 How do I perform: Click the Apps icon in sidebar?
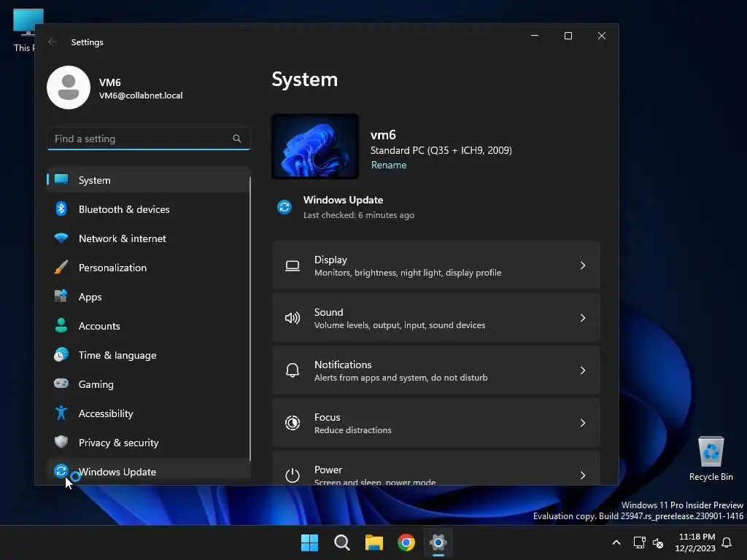[61, 296]
